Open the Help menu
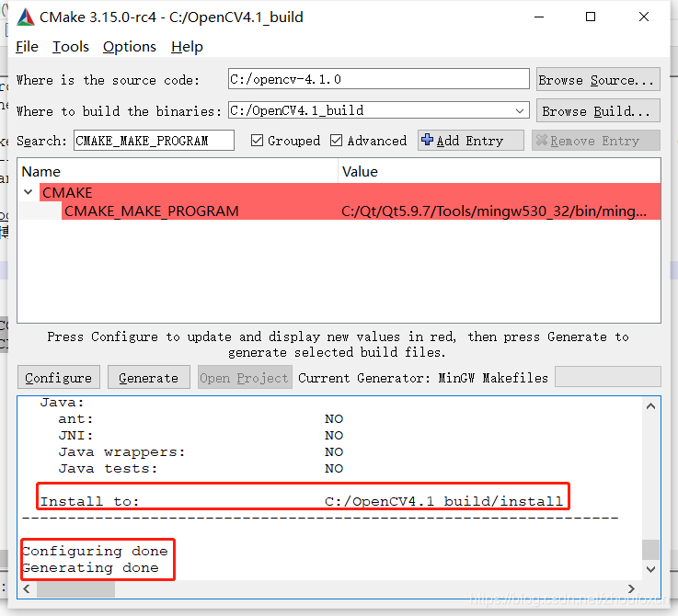 tap(187, 47)
